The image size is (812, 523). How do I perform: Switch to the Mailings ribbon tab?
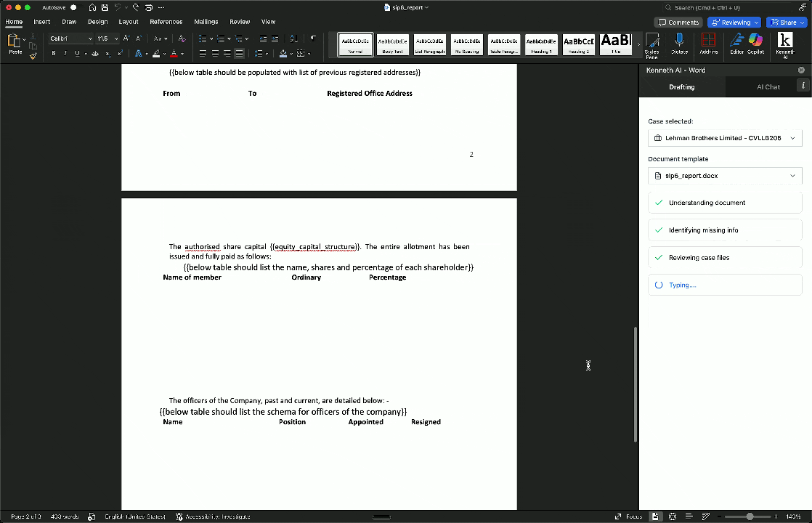pyautogui.click(x=206, y=21)
